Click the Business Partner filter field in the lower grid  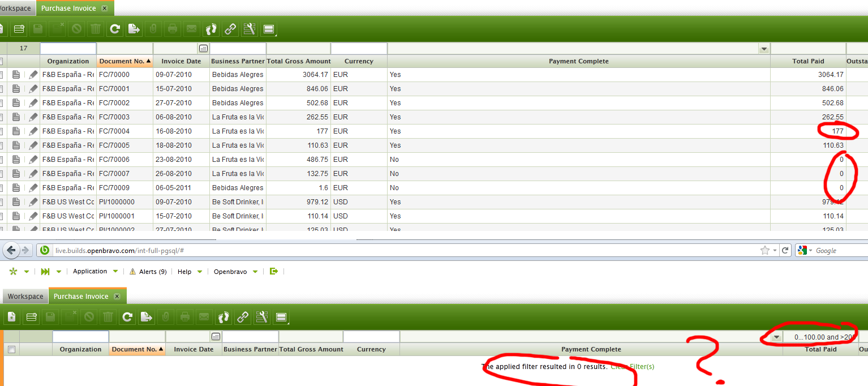[250, 337]
